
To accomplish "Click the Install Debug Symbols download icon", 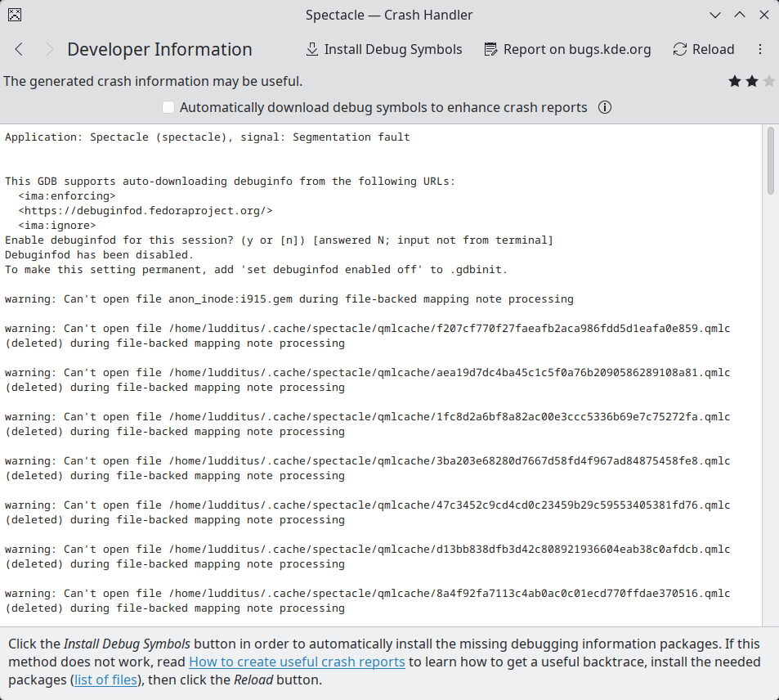I will [x=312, y=50].
